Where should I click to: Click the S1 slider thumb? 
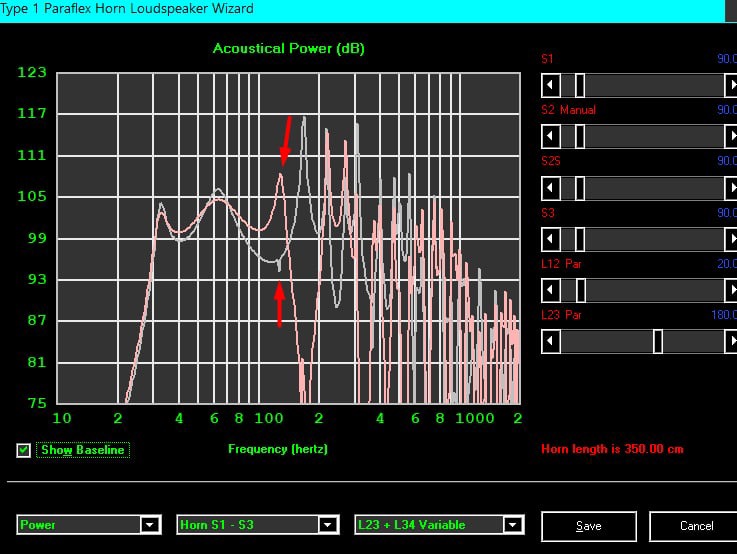580,86
